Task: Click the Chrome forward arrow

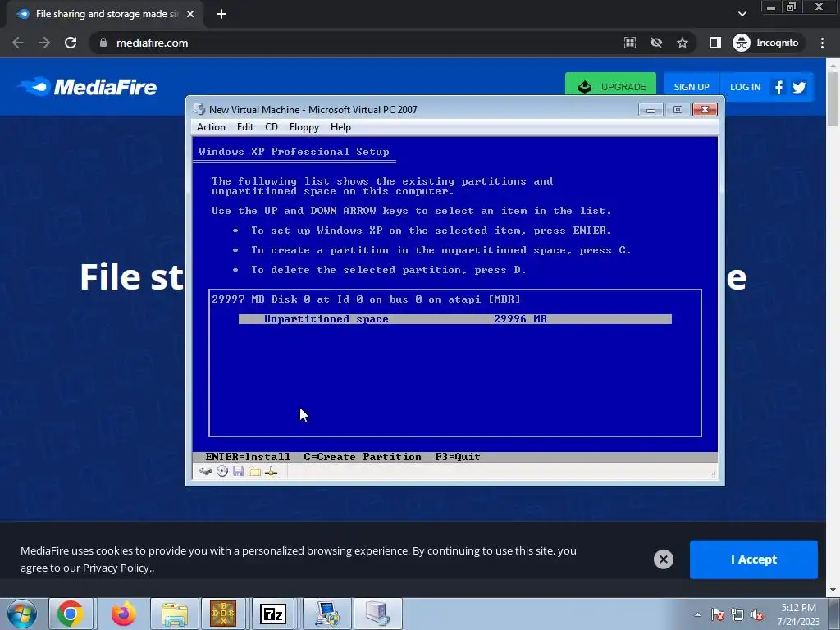Action: (x=44, y=43)
